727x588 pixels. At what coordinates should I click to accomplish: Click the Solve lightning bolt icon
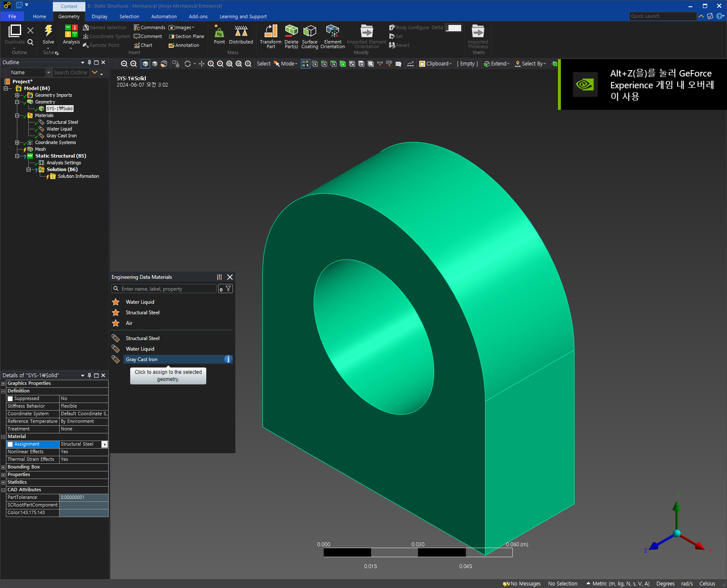(49, 31)
